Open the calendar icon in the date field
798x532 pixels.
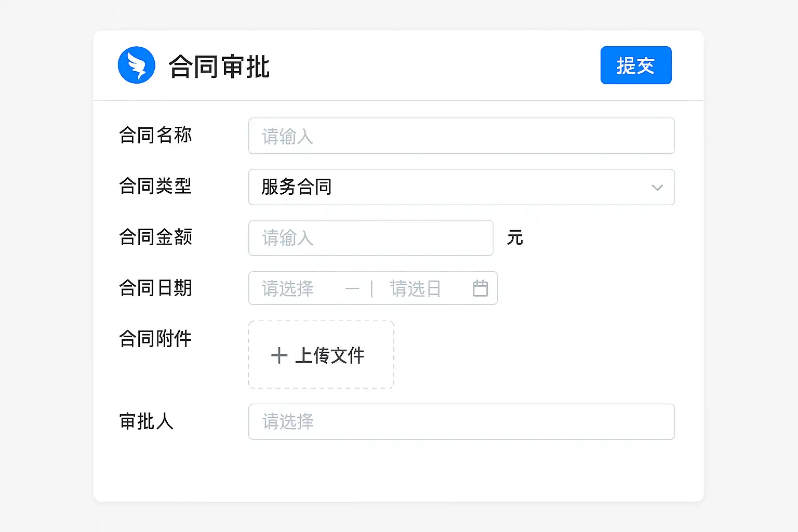(480, 288)
